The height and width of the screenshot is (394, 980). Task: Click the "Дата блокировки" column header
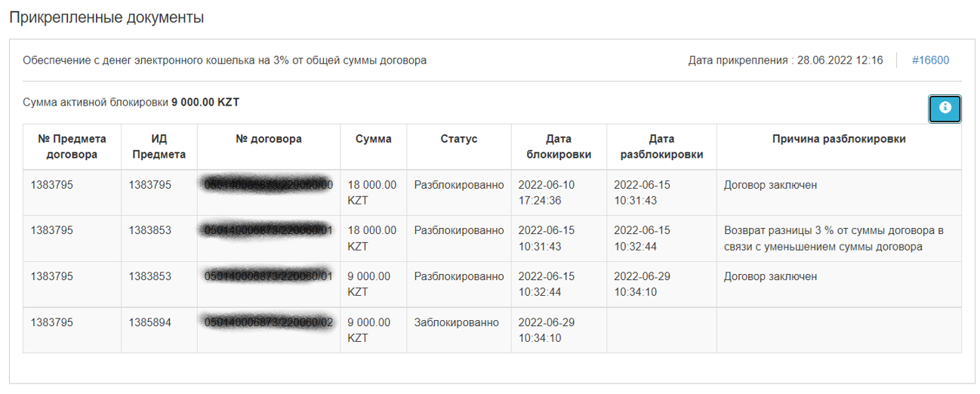tap(559, 146)
